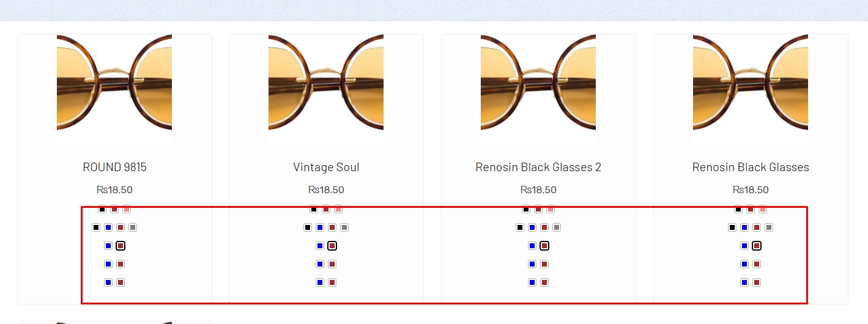
Task: Open the Renosin Black Glasses 2 title
Action: [538, 167]
